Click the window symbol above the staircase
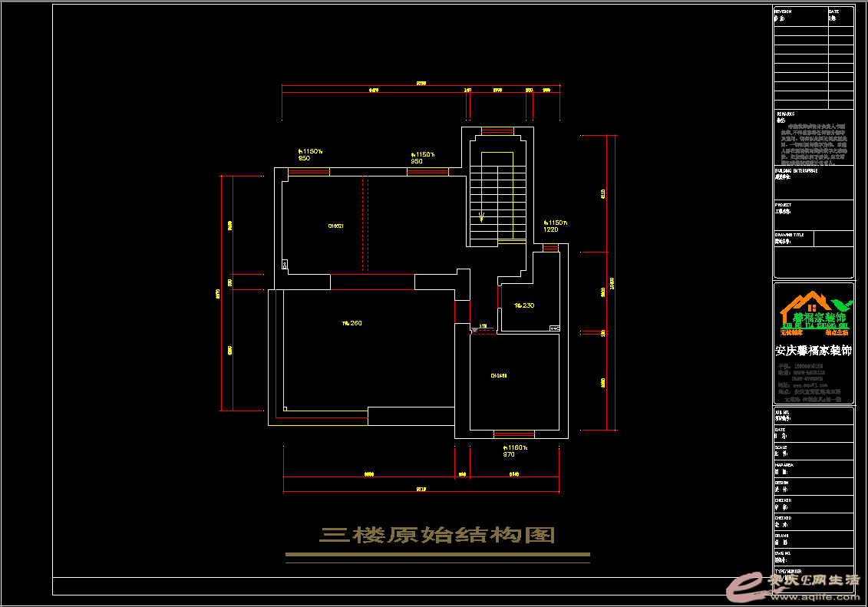 pos(497,130)
